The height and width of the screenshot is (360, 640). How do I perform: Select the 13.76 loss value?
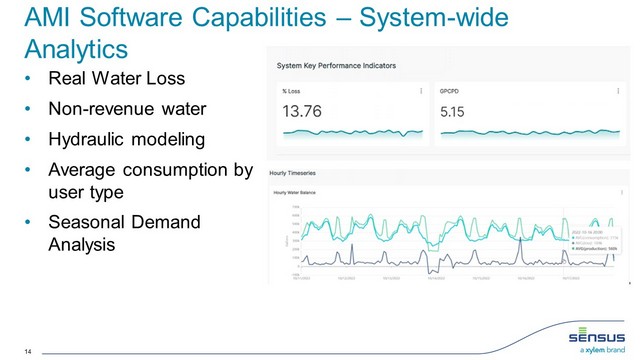click(302, 111)
